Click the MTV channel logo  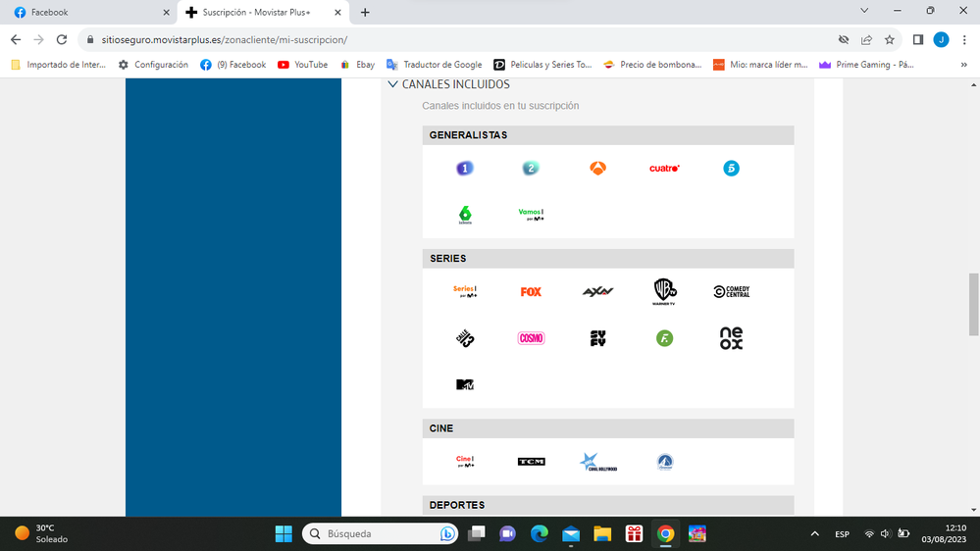[x=464, y=384]
